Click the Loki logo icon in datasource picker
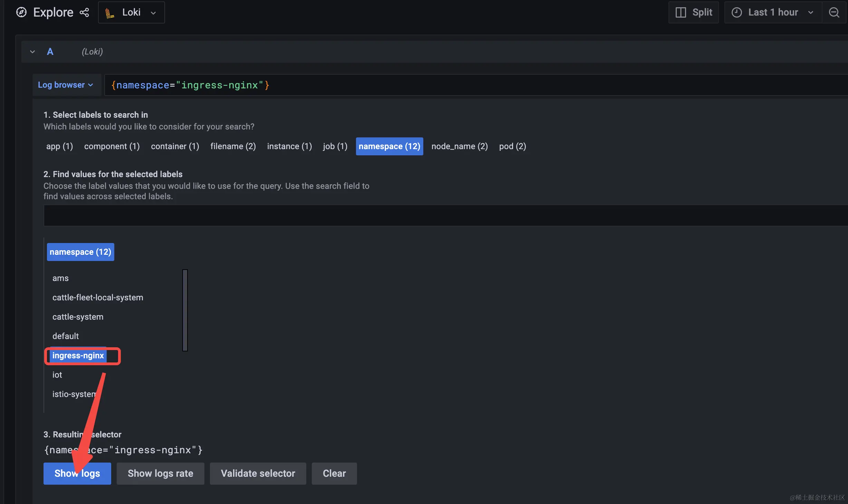 tap(110, 13)
